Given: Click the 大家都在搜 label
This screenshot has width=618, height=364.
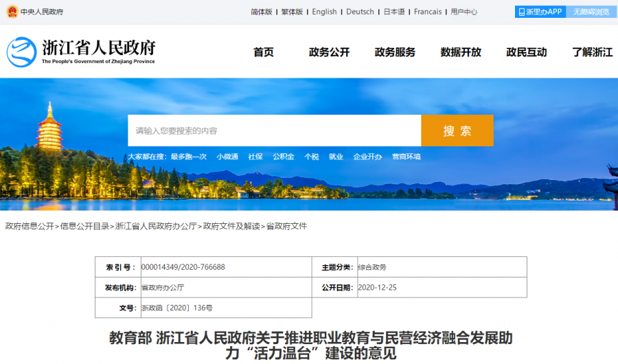Looking at the screenshot, I should (147, 157).
